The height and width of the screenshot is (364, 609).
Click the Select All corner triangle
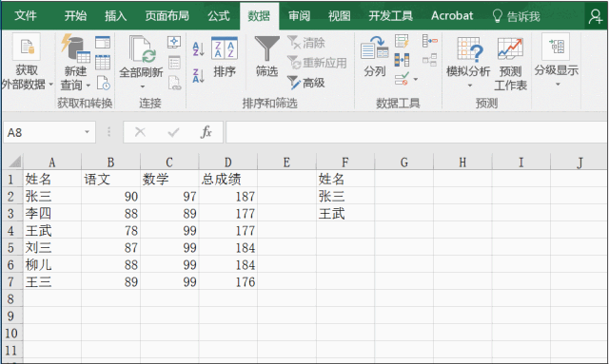point(15,162)
